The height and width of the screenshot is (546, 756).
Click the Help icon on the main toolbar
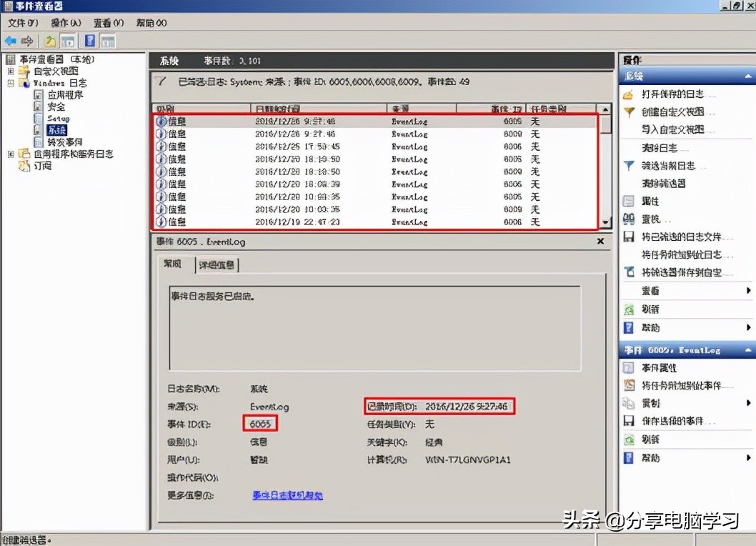click(x=90, y=41)
